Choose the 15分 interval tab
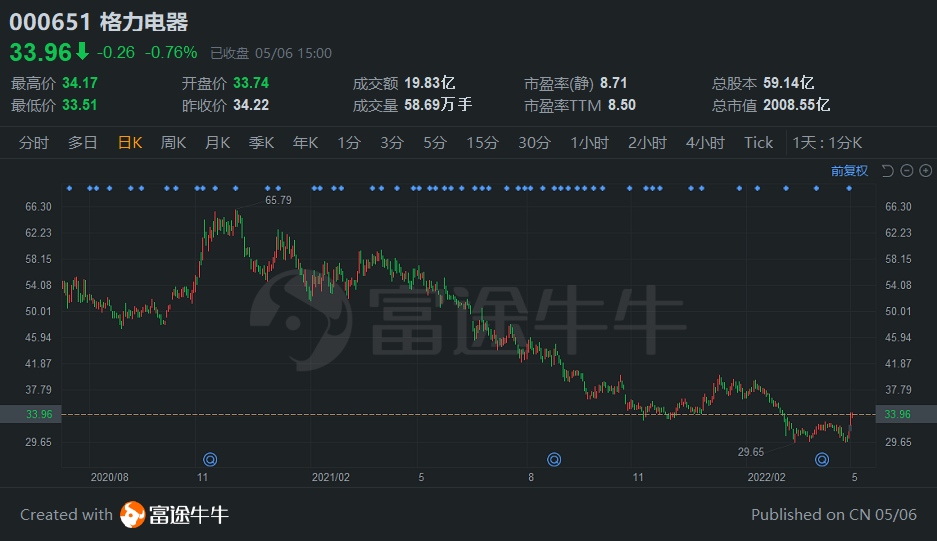 click(x=482, y=143)
